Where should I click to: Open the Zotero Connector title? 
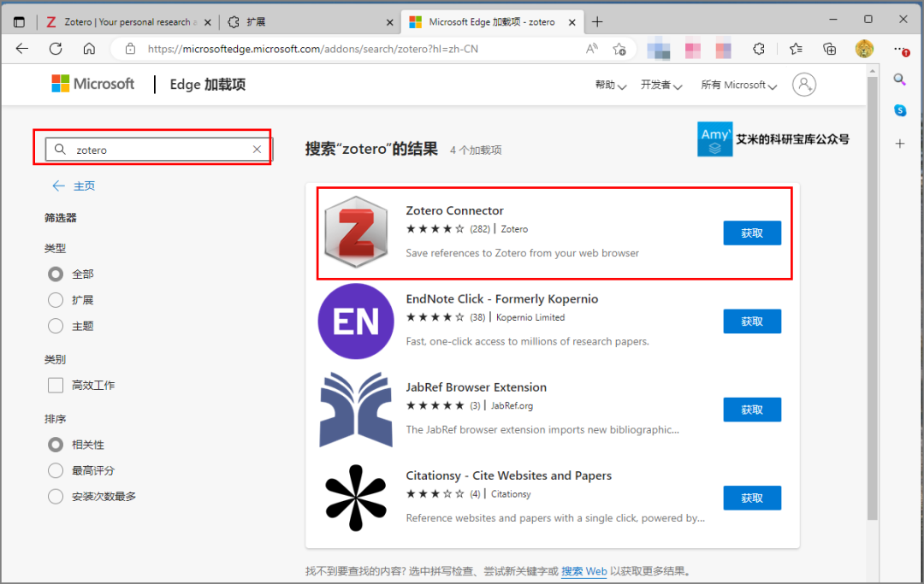point(454,210)
